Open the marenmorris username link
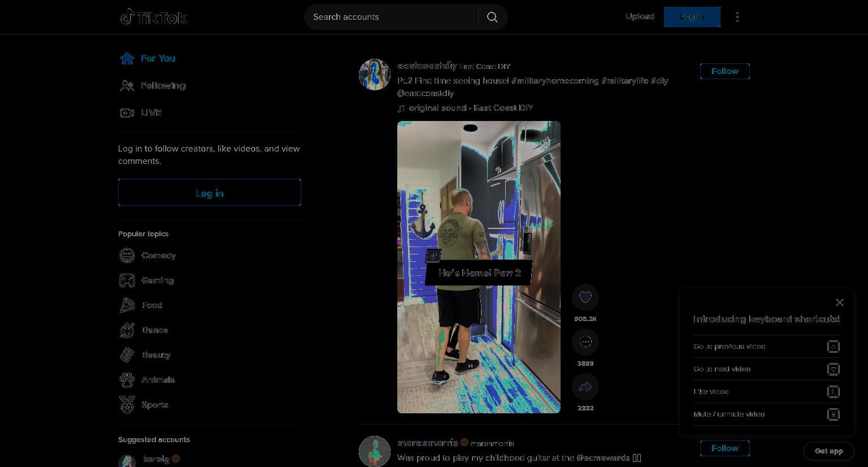868x467 pixels. click(428, 443)
